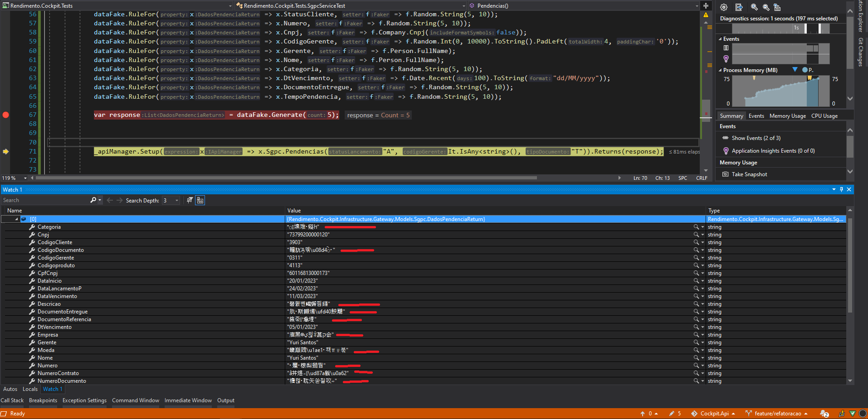
Task: Click the yellow warning indicator icon
Action: (706, 15)
